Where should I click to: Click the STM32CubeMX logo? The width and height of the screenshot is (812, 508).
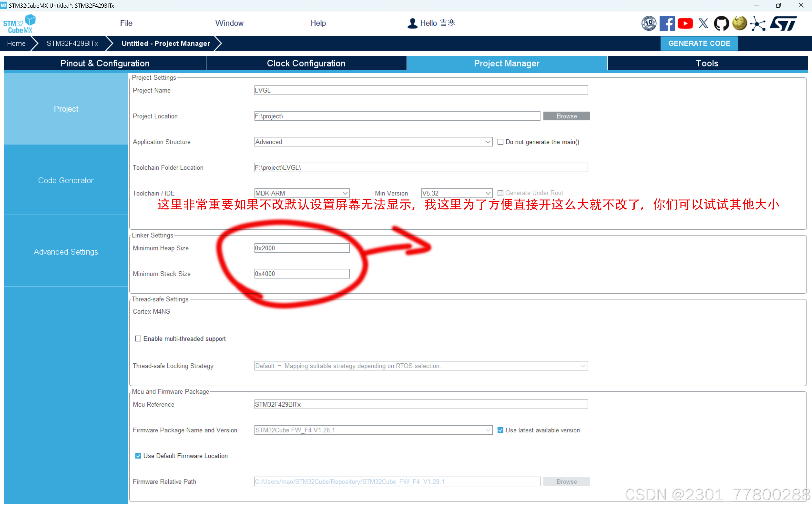(x=19, y=24)
